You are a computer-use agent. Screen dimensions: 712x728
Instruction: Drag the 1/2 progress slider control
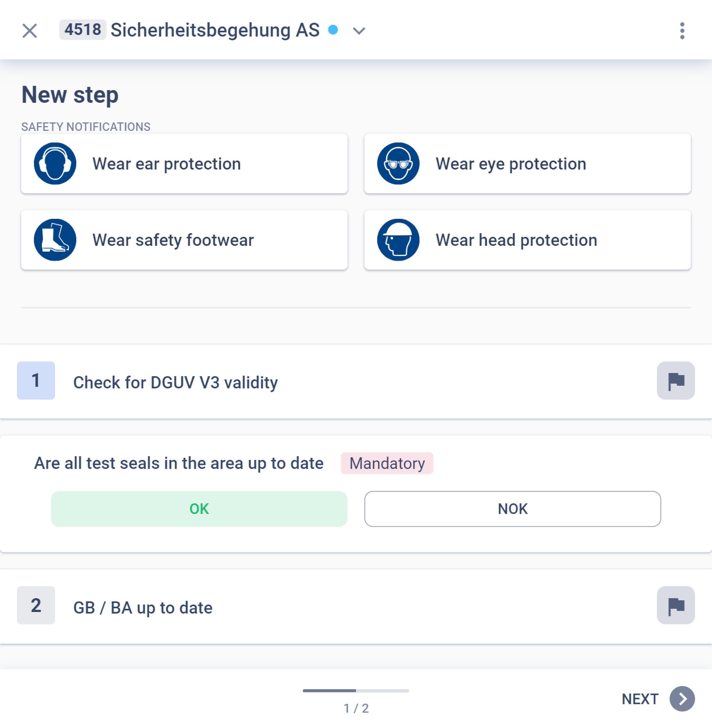click(356, 690)
